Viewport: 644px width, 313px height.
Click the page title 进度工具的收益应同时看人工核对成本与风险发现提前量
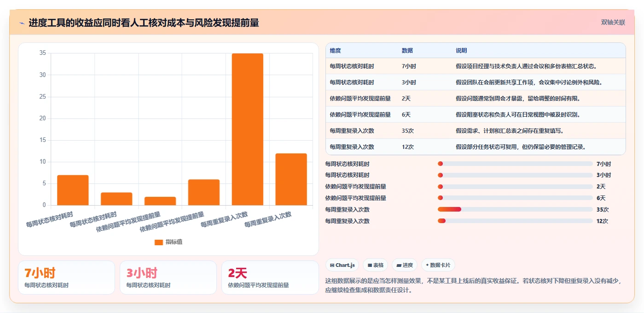pos(144,23)
